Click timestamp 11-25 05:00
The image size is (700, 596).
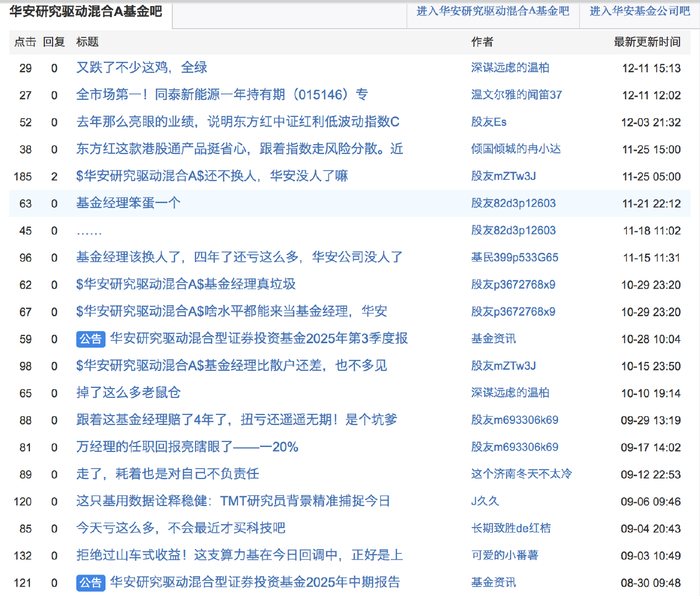coord(651,177)
